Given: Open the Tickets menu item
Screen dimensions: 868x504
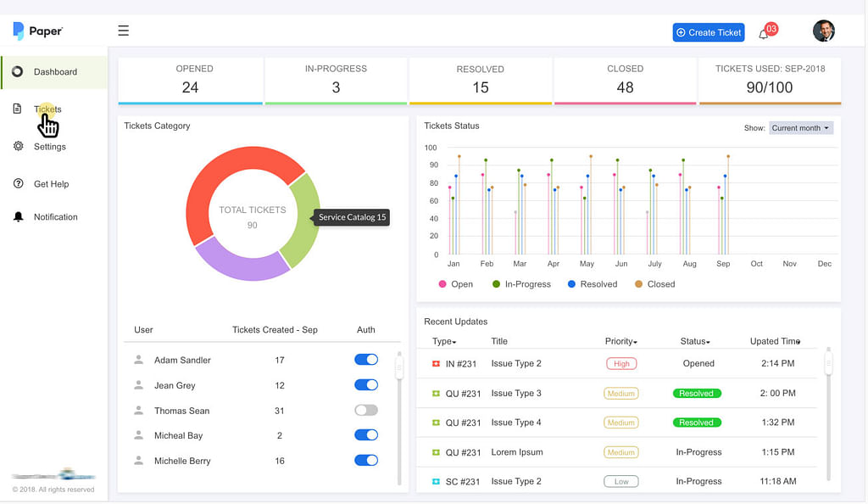Looking at the screenshot, I should pos(47,109).
